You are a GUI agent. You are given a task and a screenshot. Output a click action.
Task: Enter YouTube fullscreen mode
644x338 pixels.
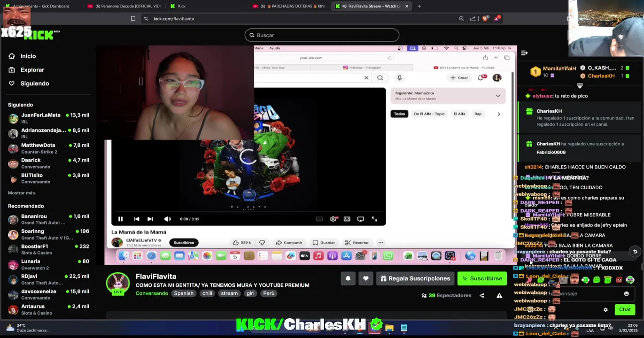click(x=374, y=219)
